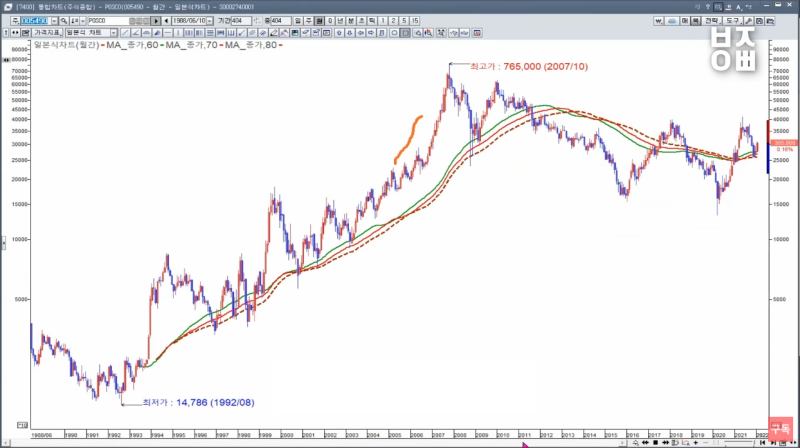Click the stop square icon in bottom toolbar

click(655, 442)
